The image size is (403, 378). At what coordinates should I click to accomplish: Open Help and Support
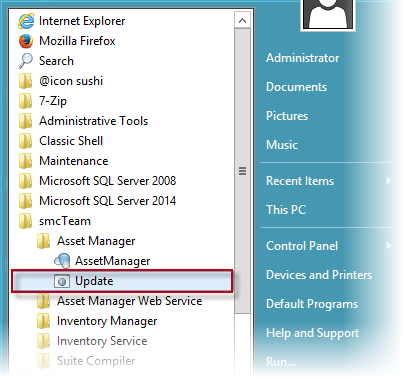(313, 333)
